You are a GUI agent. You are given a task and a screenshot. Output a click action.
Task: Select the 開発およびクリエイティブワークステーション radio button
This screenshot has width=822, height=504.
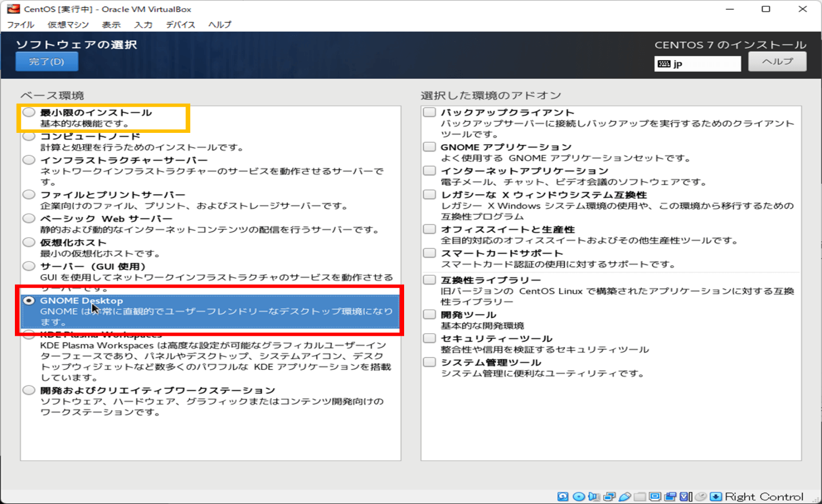click(29, 390)
